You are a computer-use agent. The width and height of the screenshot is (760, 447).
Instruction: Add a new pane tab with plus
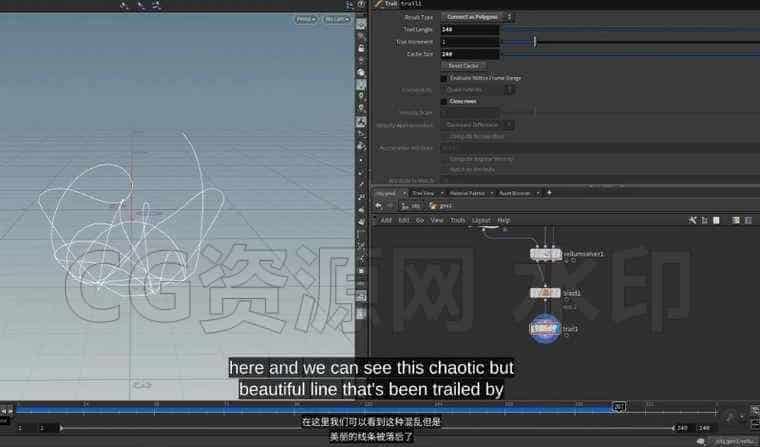coord(549,192)
